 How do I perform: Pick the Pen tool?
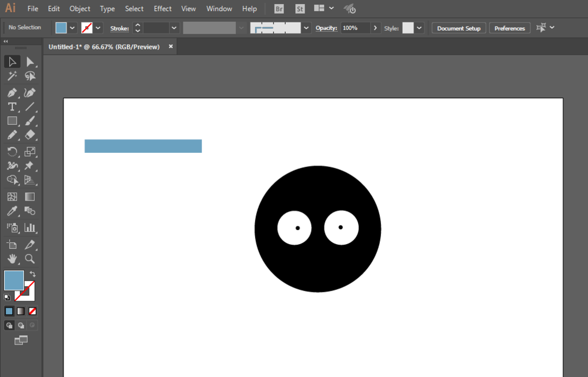click(x=12, y=92)
